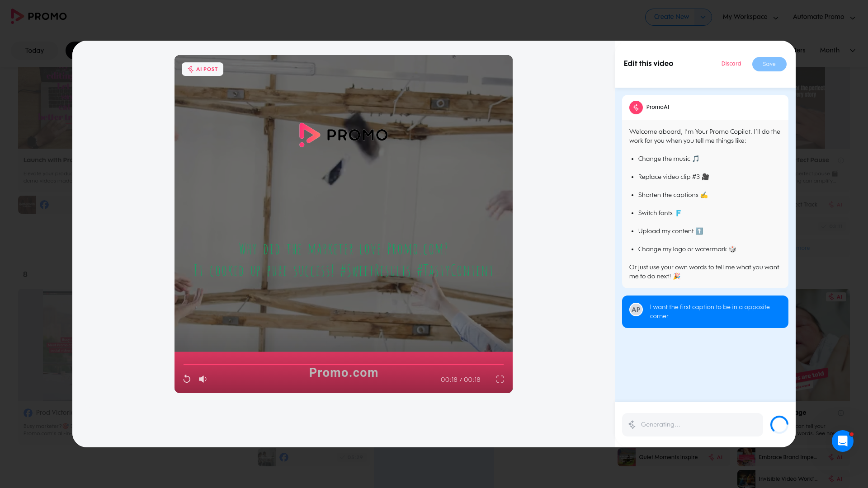Click the AP user avatar
Screen dimensions: 868x488
pyautogui.click(x=636, y=310)
